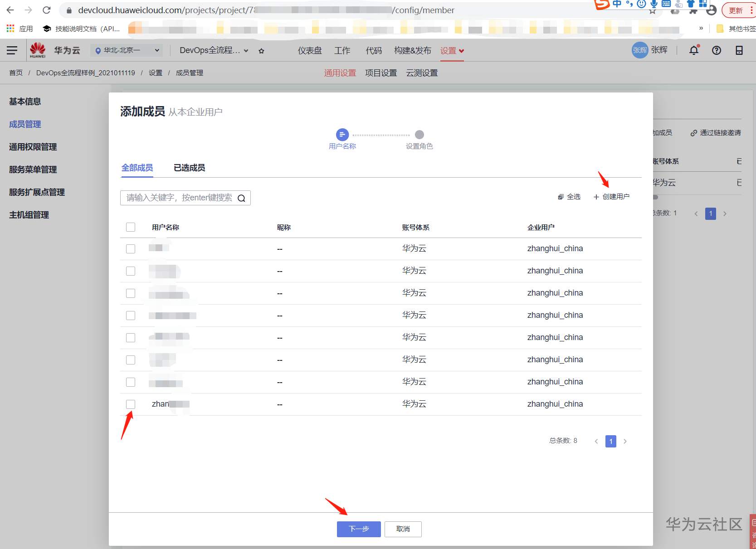Image resolution: width=756 pixels, height=549 pixels.
Task: Click the 用户名称 column header
Action: [x=166, y=228]
